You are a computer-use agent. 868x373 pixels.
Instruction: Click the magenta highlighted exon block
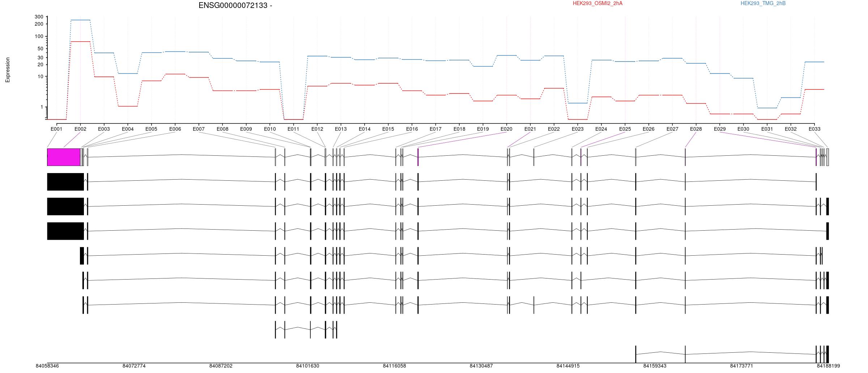coord(64,157)
